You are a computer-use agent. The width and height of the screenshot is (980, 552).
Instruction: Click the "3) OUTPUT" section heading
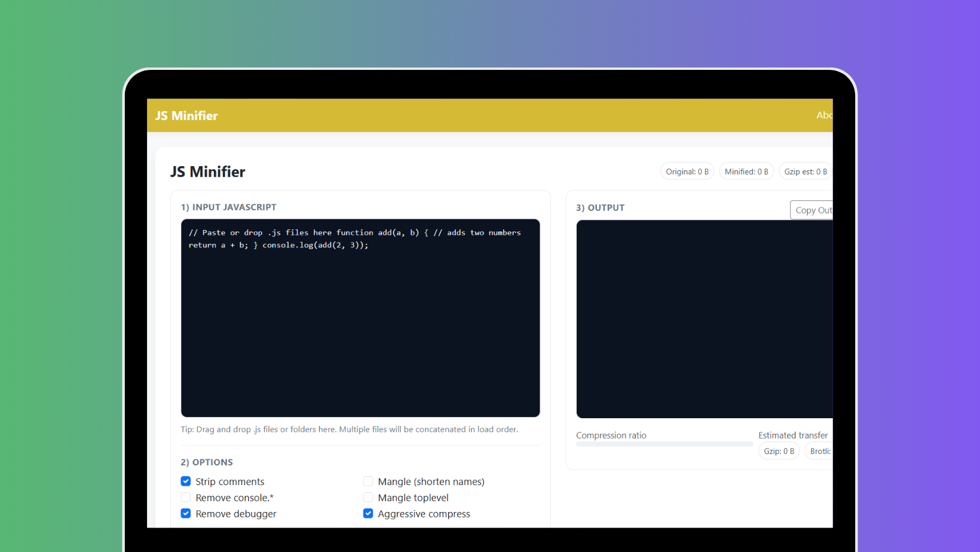600,207
